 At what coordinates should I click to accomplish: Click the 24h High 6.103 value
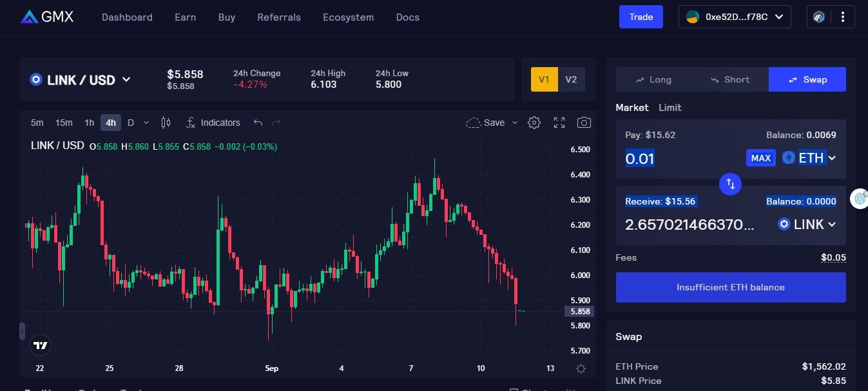(323, 85)
